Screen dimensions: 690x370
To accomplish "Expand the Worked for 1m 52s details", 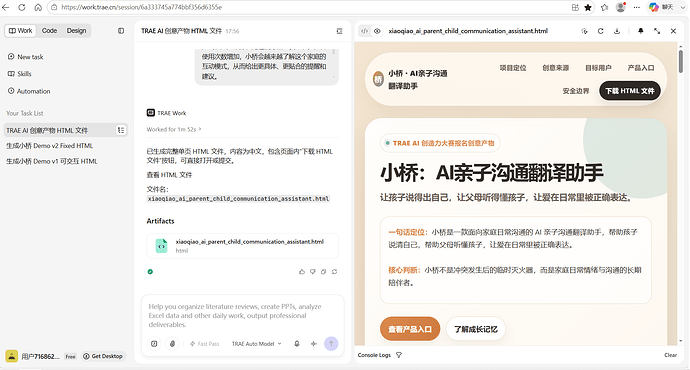I will point(174,129).
